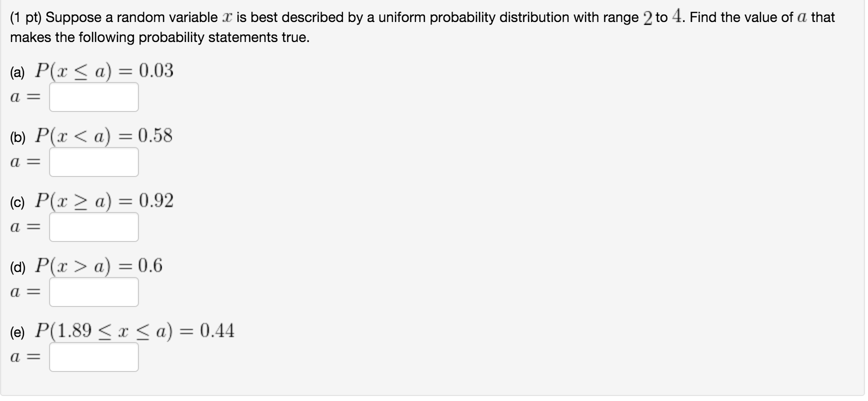Click the (b) part label

[17, 138]
